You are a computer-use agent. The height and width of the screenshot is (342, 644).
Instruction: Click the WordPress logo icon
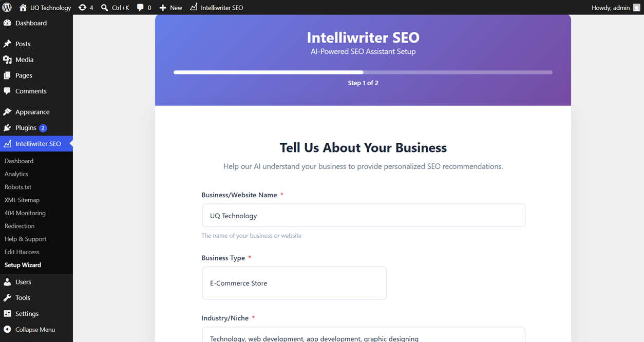[7, 8]
